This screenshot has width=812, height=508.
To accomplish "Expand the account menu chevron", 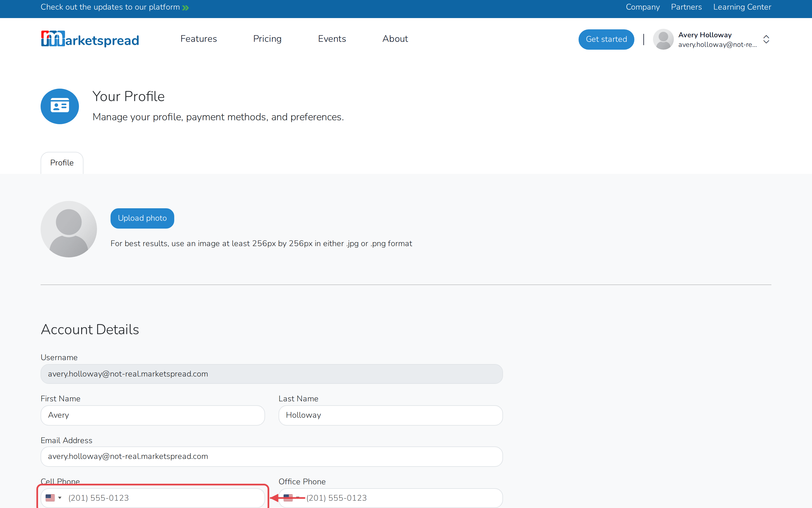I will point(766,39).
